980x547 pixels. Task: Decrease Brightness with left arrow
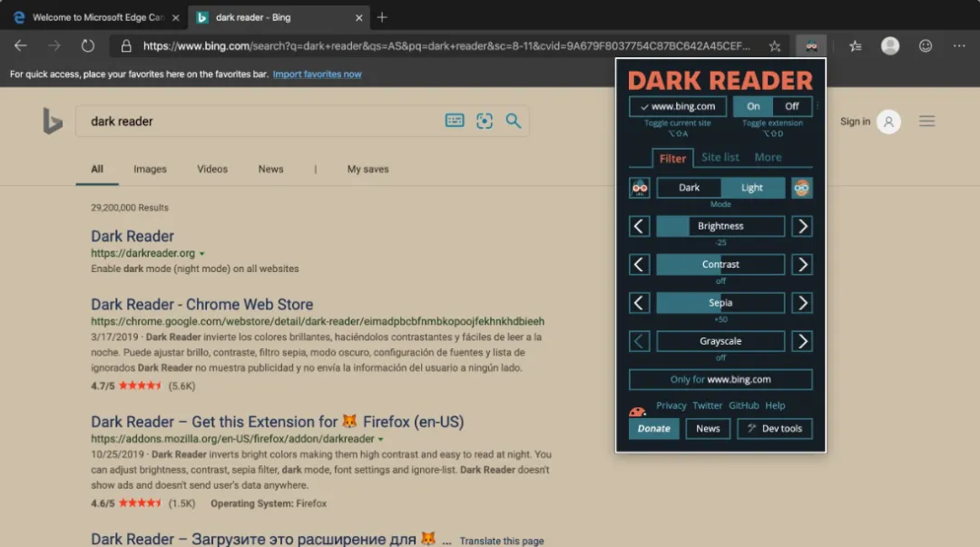click(640, 226)
